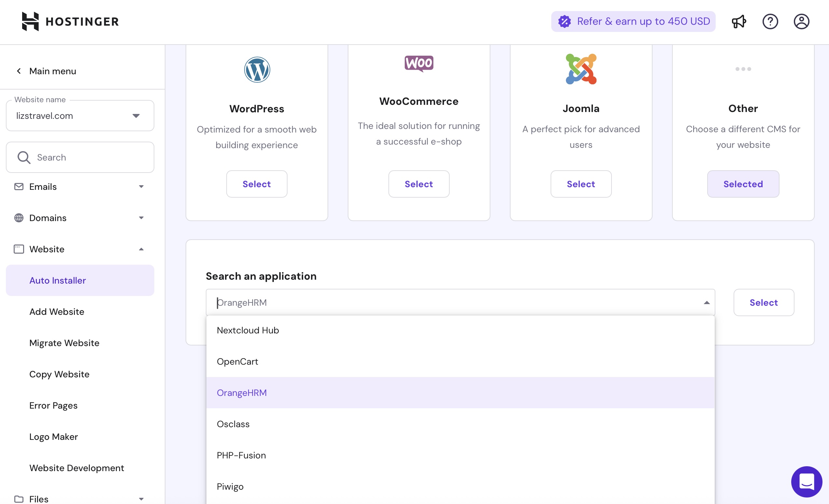Click the Domains label in sidebar

pos(48,218)
